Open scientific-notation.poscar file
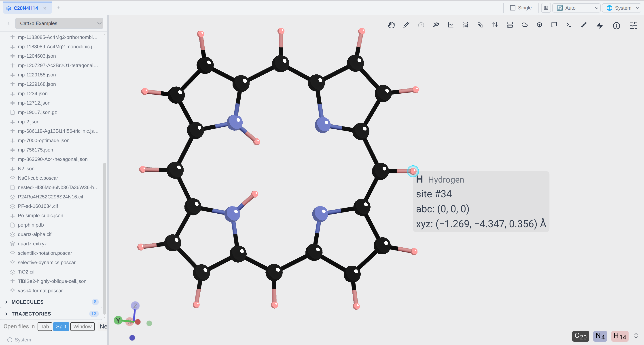Viewport: 644px width, 345px height. [x=45, y=253]
